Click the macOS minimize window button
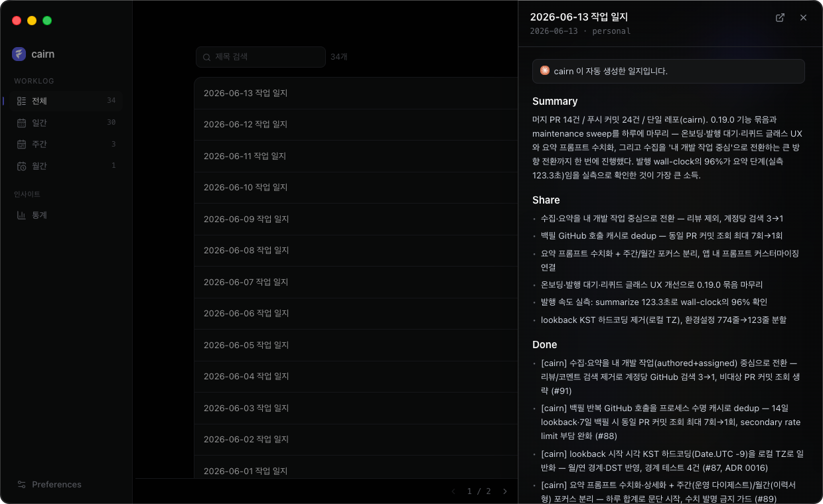Viewport: 823px width, 504px height. [32, 21]
